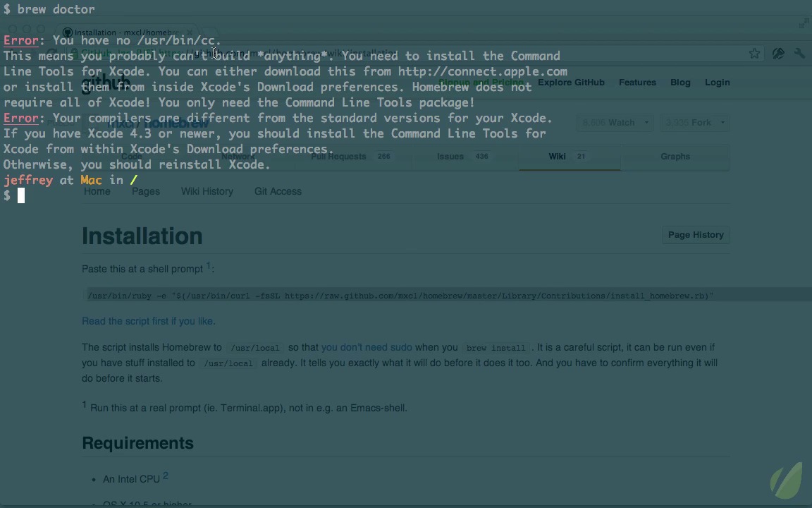Click the '/usr/local' code text after 'installs Homebrew to'
The width and height of the screenshot is (812, 508).
254,348
